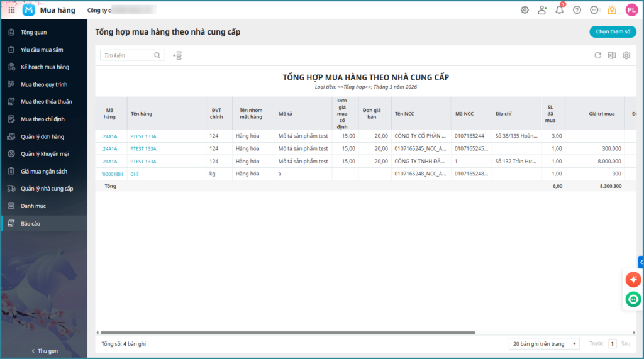Click the orange AI assistant floating button
Screen dimensions: 644x359
click(633, 279)
